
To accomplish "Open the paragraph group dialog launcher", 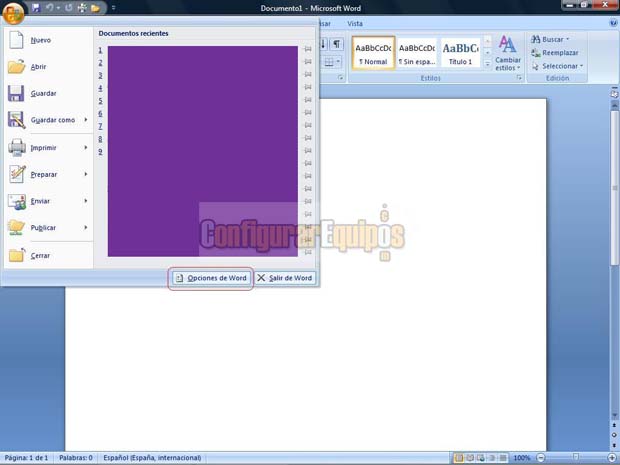I will (340, 78).
